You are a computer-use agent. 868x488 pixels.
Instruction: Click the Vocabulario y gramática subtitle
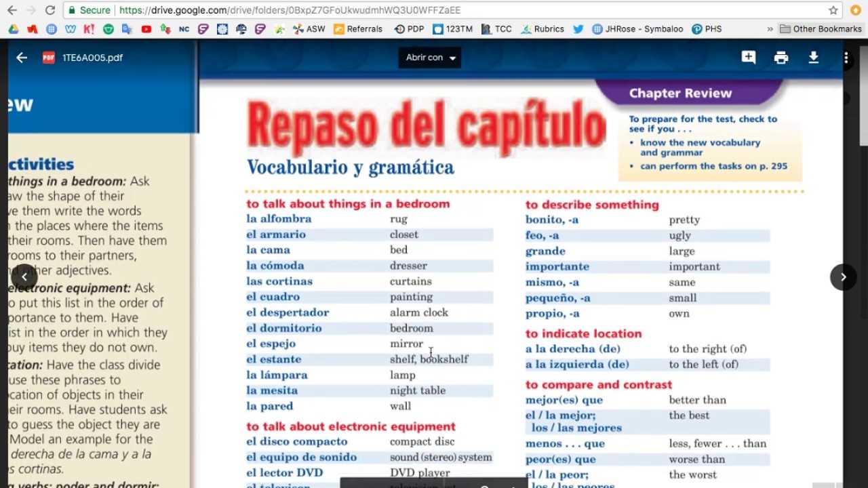[x=351, y=167]
